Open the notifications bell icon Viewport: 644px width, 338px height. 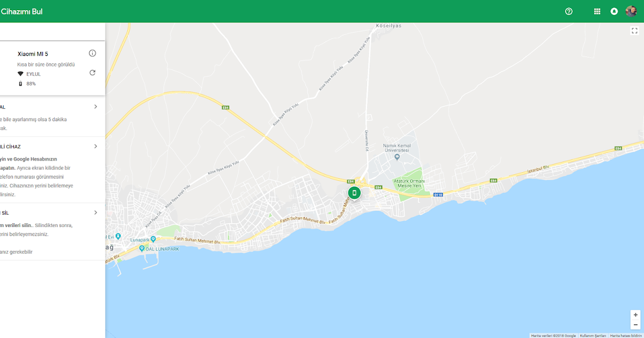614,11
